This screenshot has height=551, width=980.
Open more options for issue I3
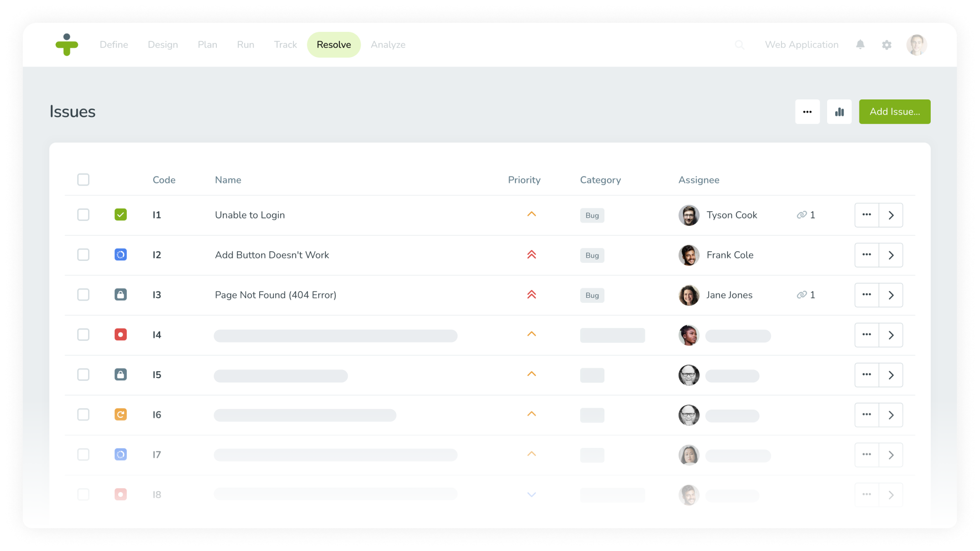pos(866,295)
